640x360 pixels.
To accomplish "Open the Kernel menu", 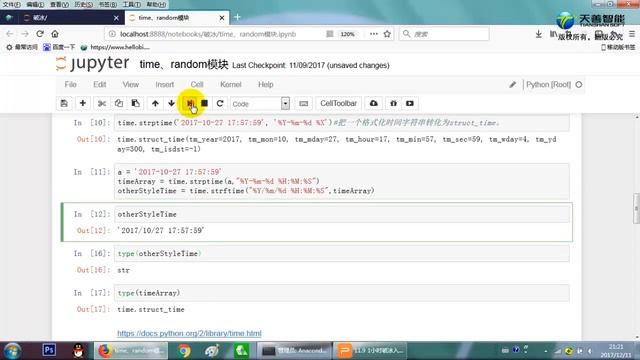I will pyautogui.click(x=231, y=84).
